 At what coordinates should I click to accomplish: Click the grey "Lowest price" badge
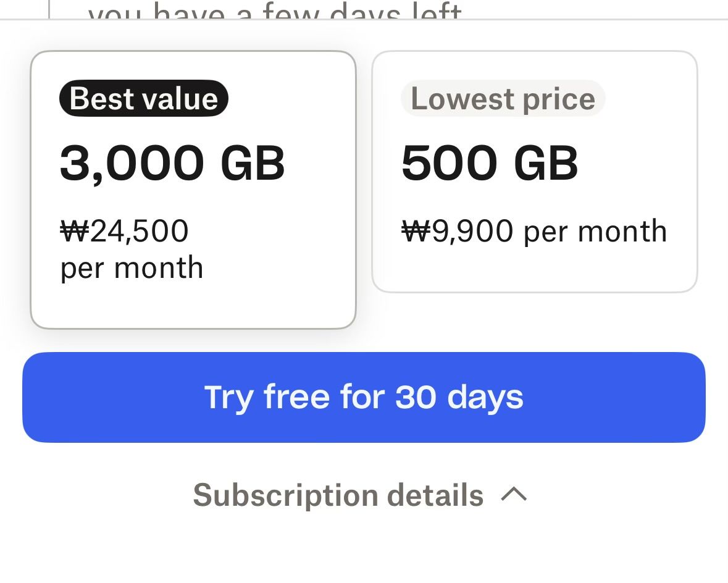(x=503, y=99)
